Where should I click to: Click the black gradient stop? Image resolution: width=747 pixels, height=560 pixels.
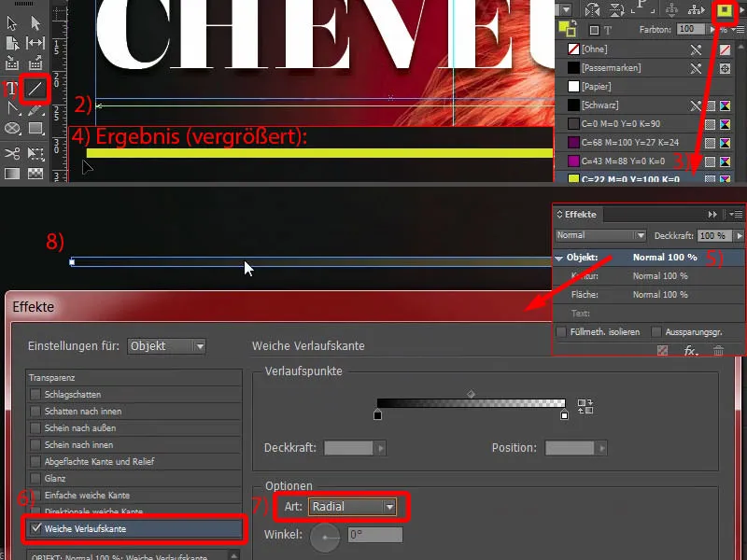pyautogui.click(x=378, y=414)
